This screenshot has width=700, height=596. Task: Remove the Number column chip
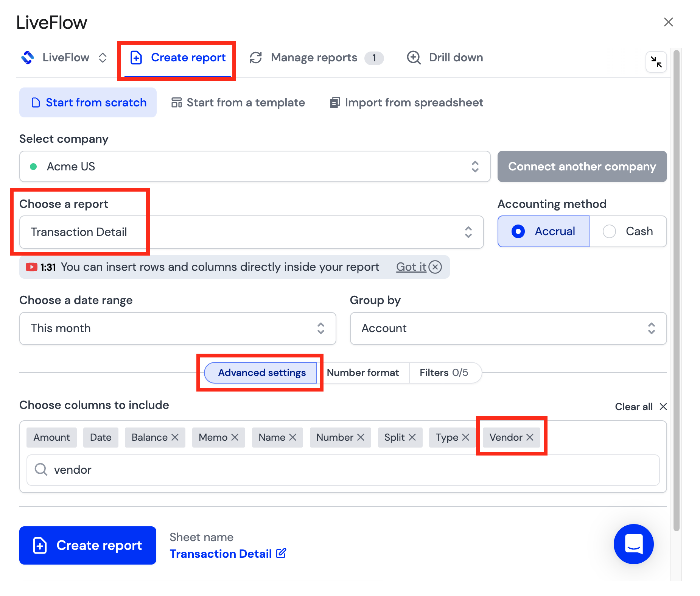361,437
